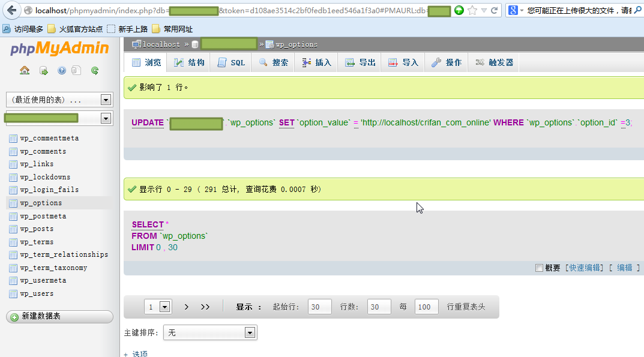
Task: Click the 快速编辑 link
Action: point(585,268)
